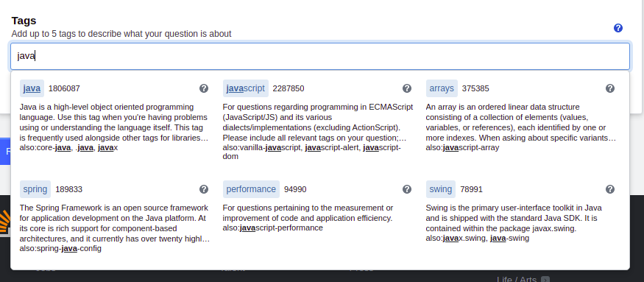The width and height of the screenshot is (644, 282).
Task: Open the blue Tags help icon
Action: [618, 28]
